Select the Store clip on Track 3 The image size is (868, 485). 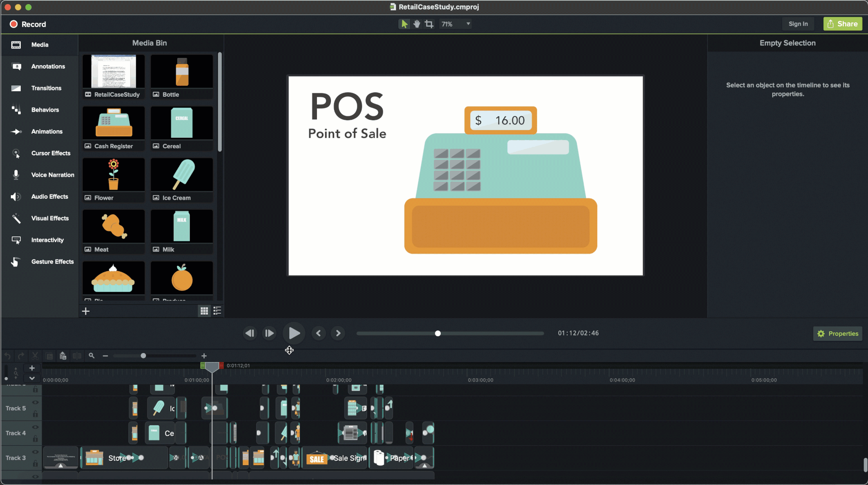[124, 458]
